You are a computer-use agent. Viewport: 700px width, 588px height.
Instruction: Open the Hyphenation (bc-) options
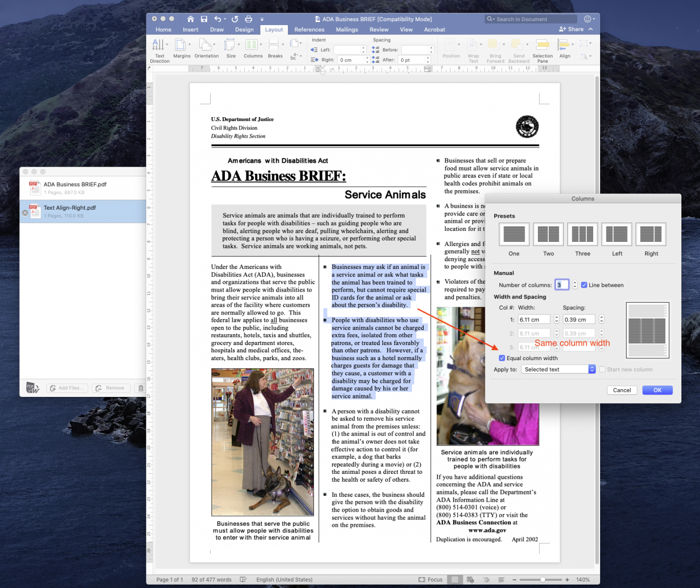pos(295,56)
